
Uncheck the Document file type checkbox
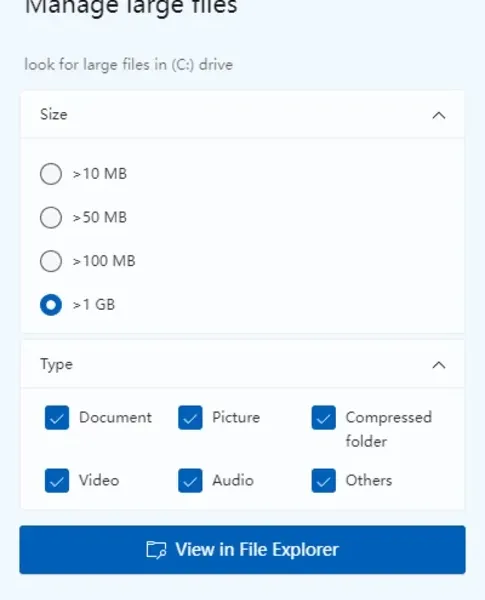coord(57,417)
